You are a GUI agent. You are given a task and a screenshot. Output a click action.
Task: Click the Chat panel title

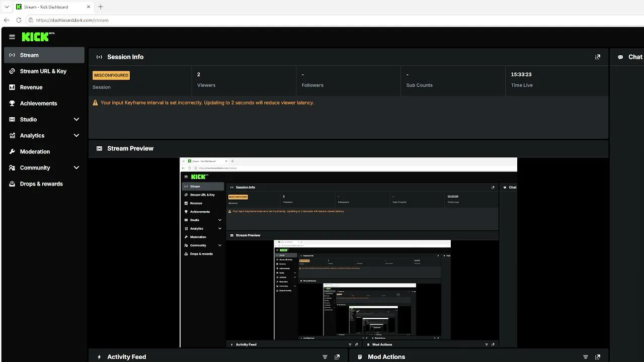pos(635,57)
